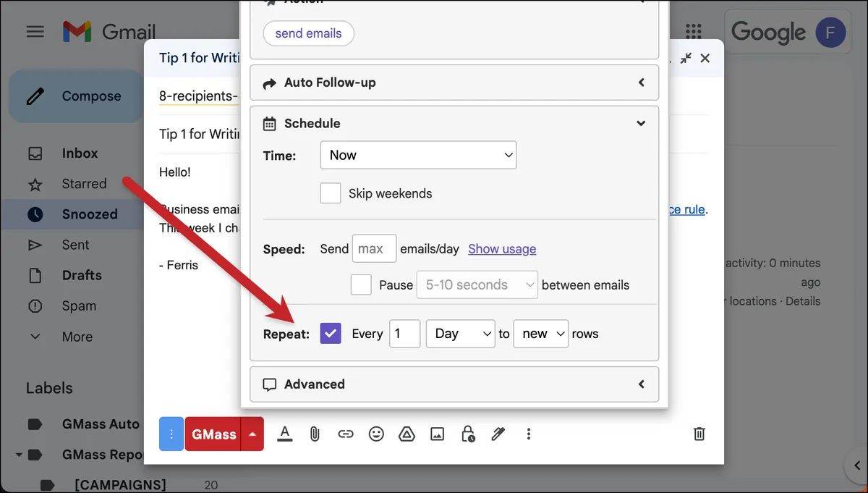Open the Time dropdown showing Now

418,155
